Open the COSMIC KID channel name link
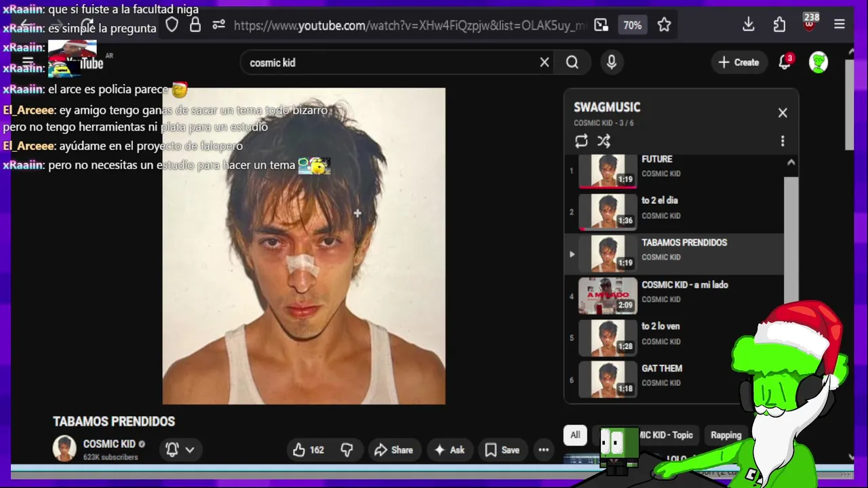Screen dimensions: 868x488 click(109, 444)
